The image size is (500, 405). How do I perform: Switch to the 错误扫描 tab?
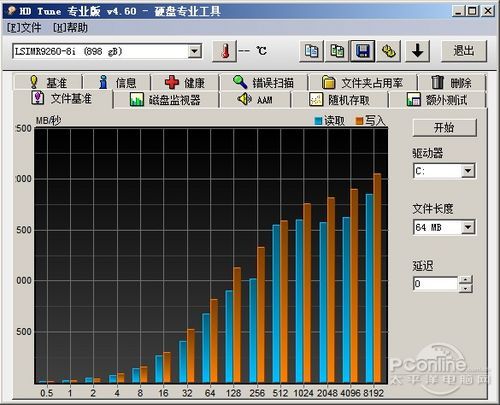point(263,82)
